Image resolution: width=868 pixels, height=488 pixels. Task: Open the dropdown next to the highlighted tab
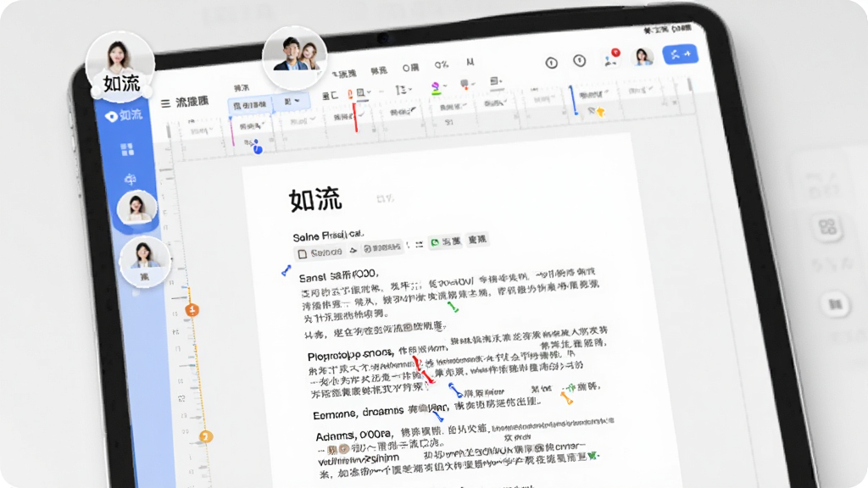(x=292, y=102)
